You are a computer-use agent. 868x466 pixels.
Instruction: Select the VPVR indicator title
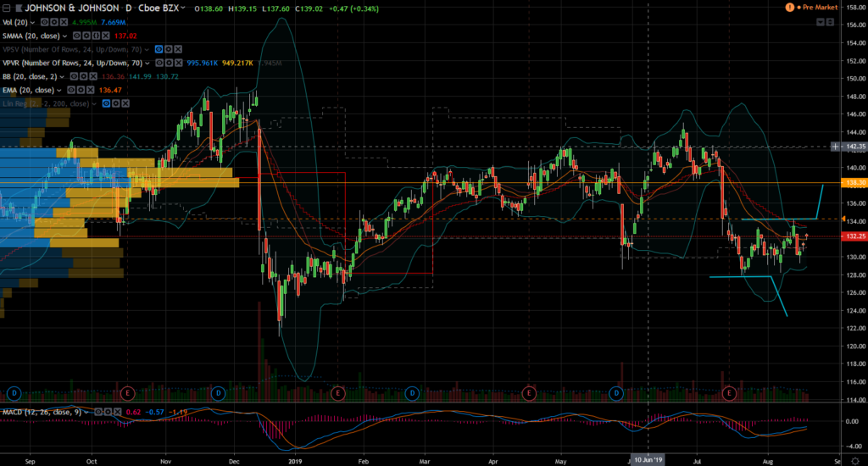pyautogui.click(x=73, y=63)
